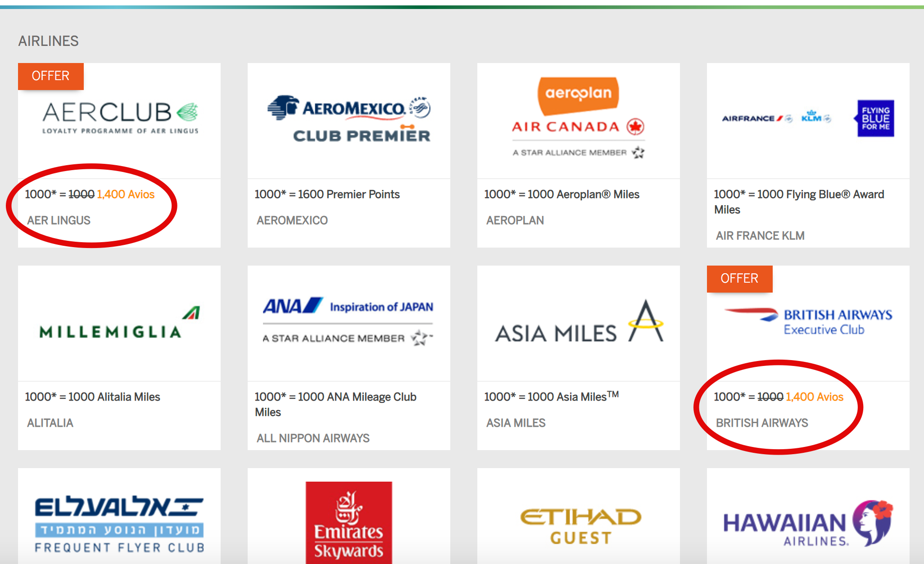Select the ANA Inspiration of Japan logo
The image size is (924, 564).
pyautogui.click(x=348, y=321)
